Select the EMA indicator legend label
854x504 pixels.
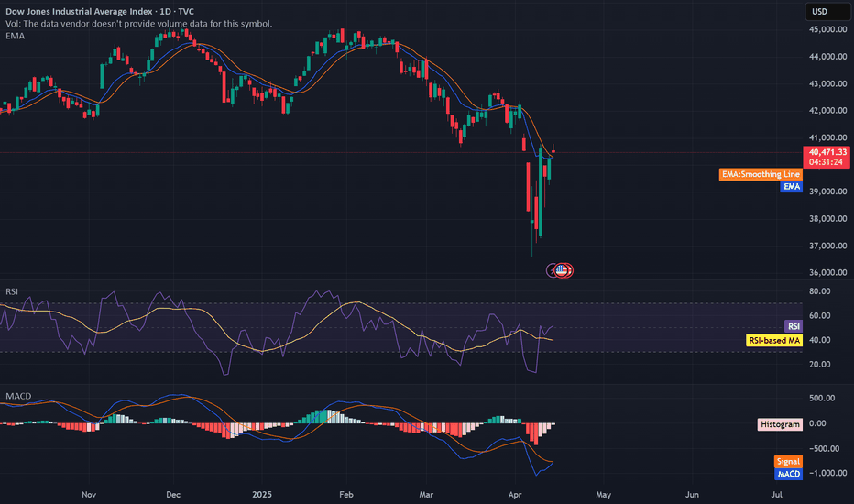coord(15,36)
